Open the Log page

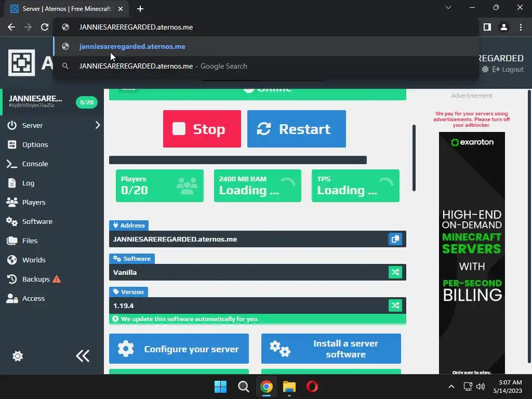(x=28, y=183)
